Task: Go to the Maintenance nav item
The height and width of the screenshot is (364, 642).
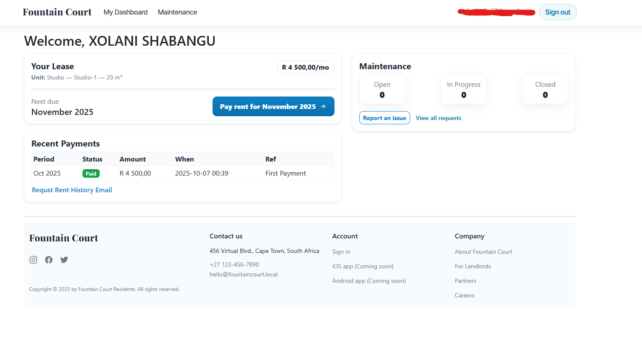Action: coord(178,12)
